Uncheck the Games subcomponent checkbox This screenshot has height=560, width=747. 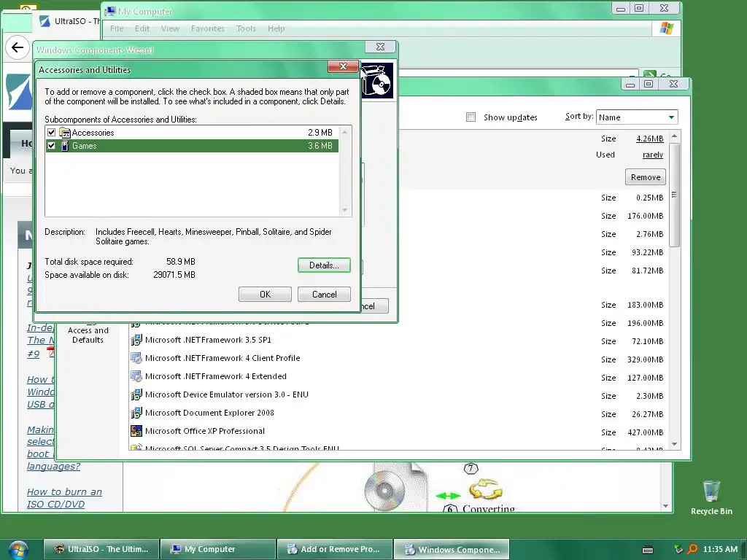pyautogui.click(x=52, y=146)
